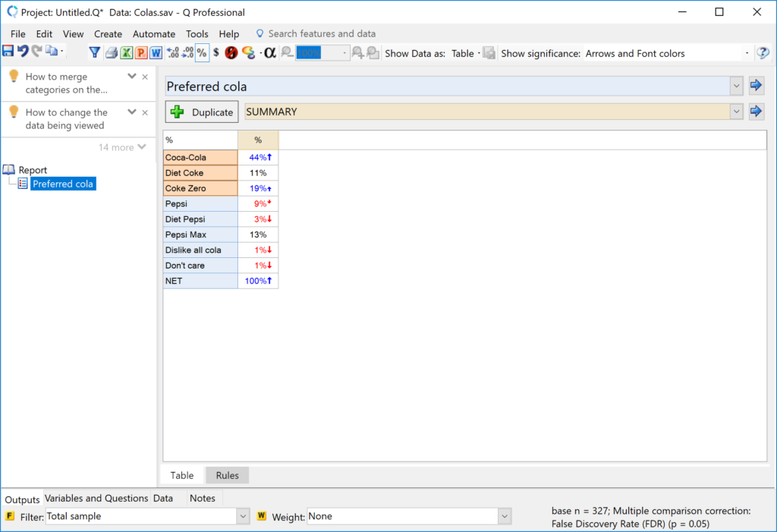
Task: Open the Show Data as Table dropdown
Action: point(479,53)
